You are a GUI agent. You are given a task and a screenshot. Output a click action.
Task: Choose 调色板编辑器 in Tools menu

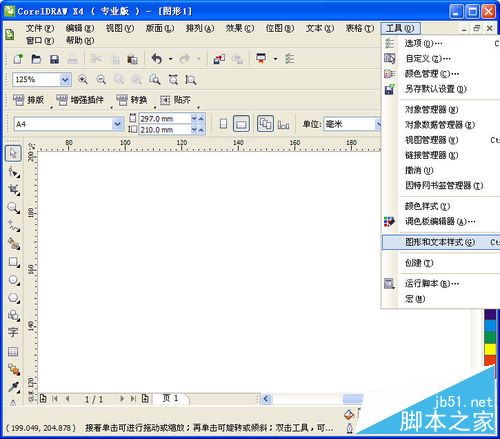coord(441,221)
